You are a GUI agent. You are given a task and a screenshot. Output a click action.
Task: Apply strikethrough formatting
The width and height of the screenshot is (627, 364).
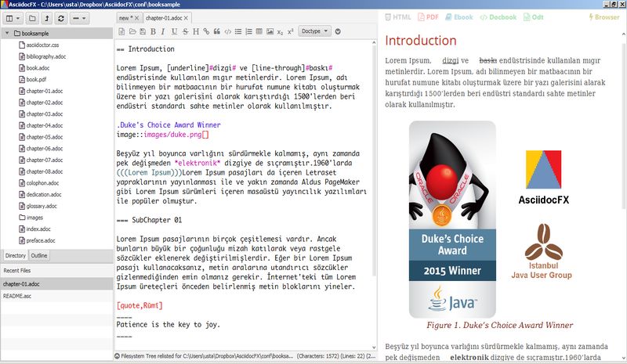click(x=185, y=31)
